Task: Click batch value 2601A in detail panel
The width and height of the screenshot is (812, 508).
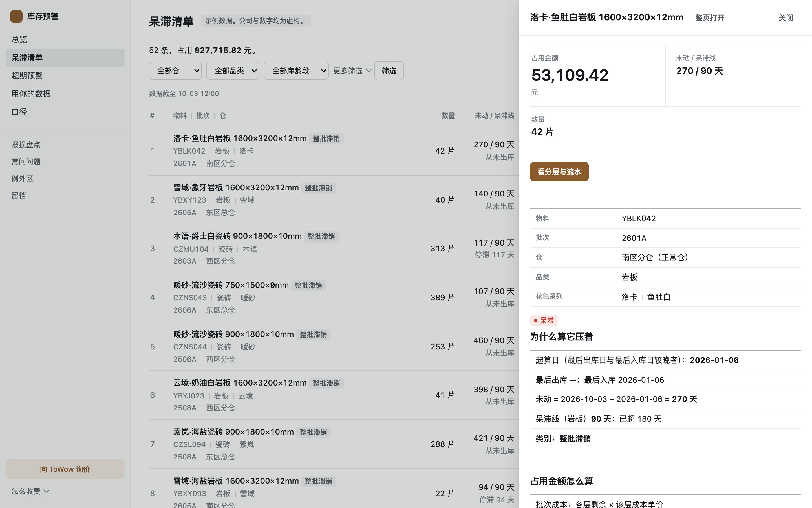Action: [x=634, y=238]
